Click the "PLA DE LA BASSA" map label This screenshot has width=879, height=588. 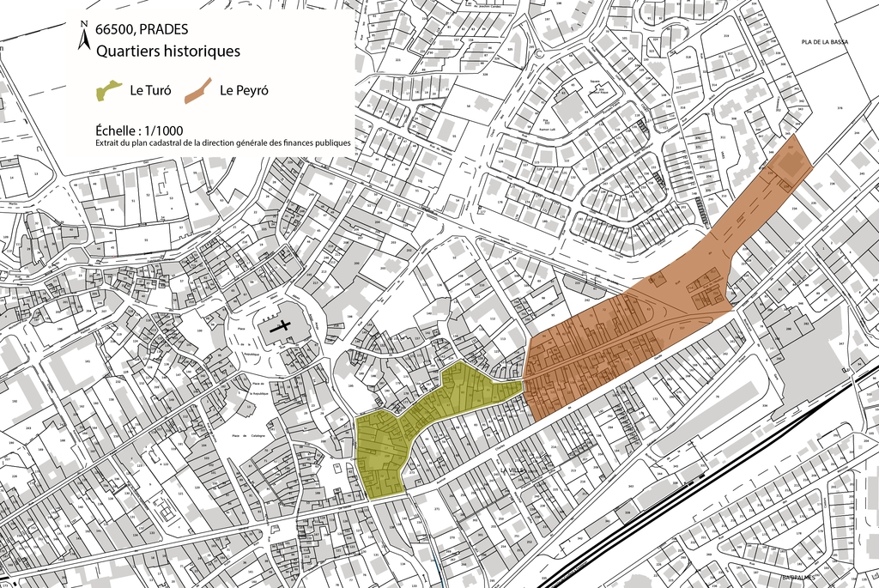(x=825, y=42)
